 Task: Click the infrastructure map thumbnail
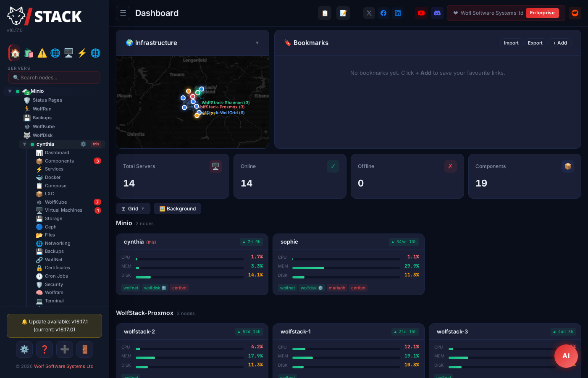click(x=192, y=102)
